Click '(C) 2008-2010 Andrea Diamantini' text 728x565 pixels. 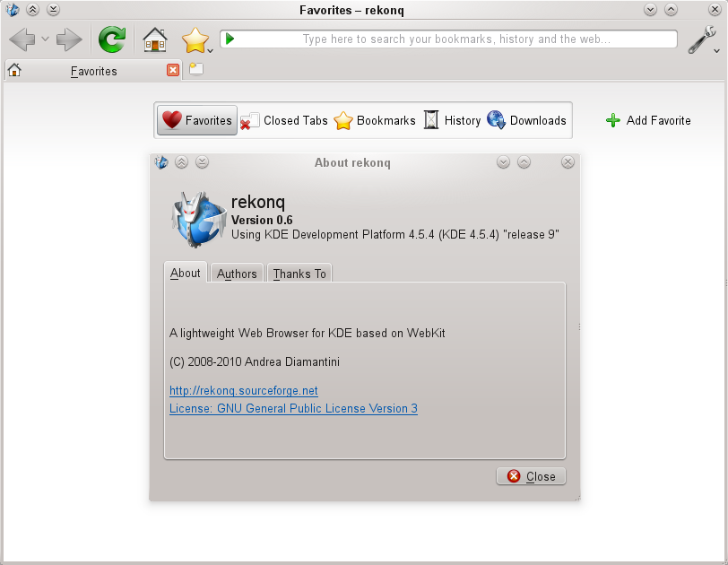click(255, 361)
